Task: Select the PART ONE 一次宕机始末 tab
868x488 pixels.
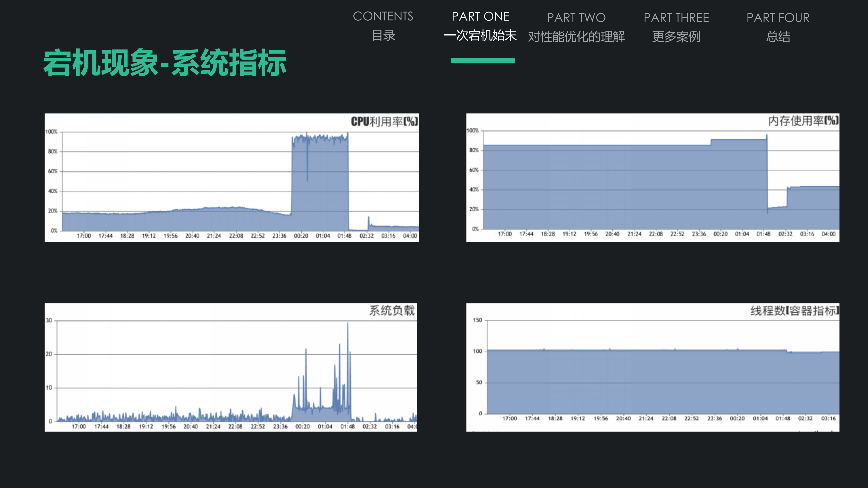Action: 481,25
